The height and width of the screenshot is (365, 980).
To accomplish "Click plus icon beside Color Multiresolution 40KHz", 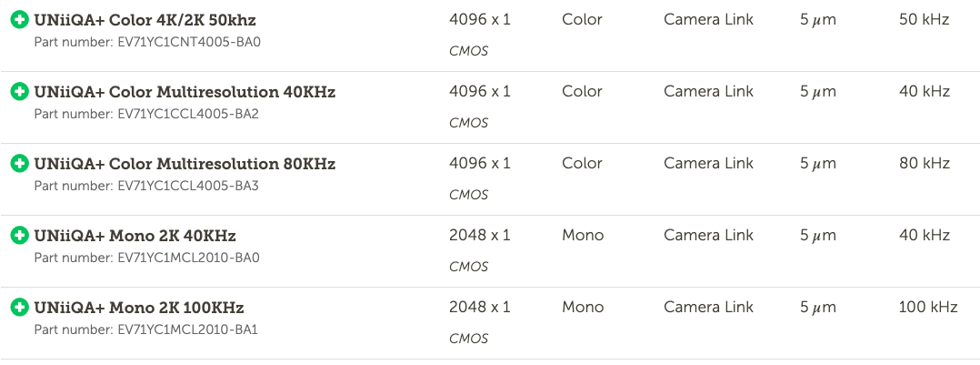I will (x=19, y=92).
